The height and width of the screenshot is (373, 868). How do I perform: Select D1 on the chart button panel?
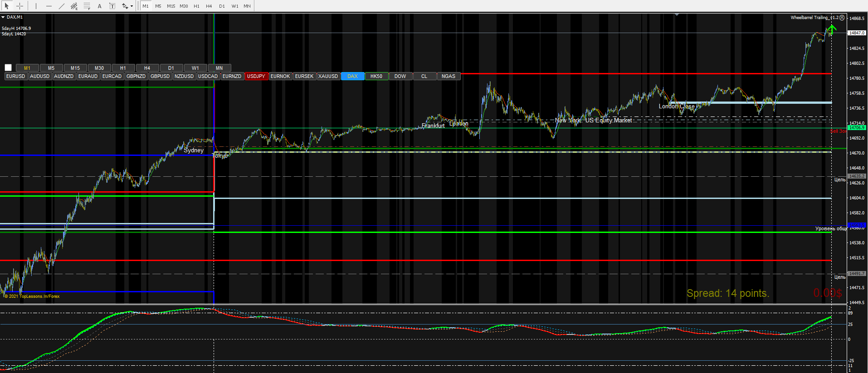point(171,68)
